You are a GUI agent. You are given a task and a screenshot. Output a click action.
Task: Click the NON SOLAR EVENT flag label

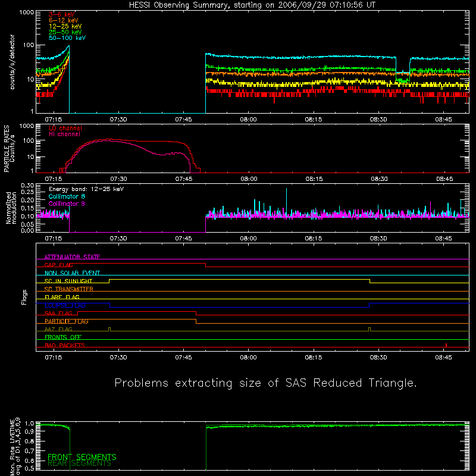pyautogui.click(x=72, y=273)
